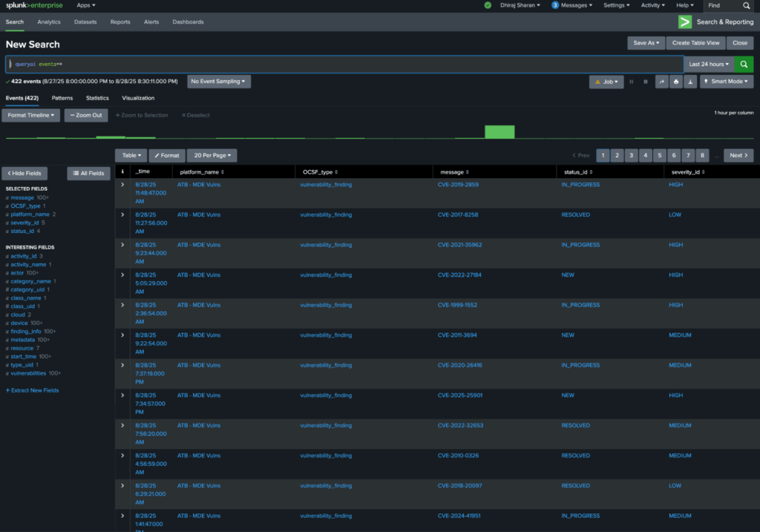Open the Help menu
The height and width of the screenshot is (532, 760).
(x=685, y=5)
